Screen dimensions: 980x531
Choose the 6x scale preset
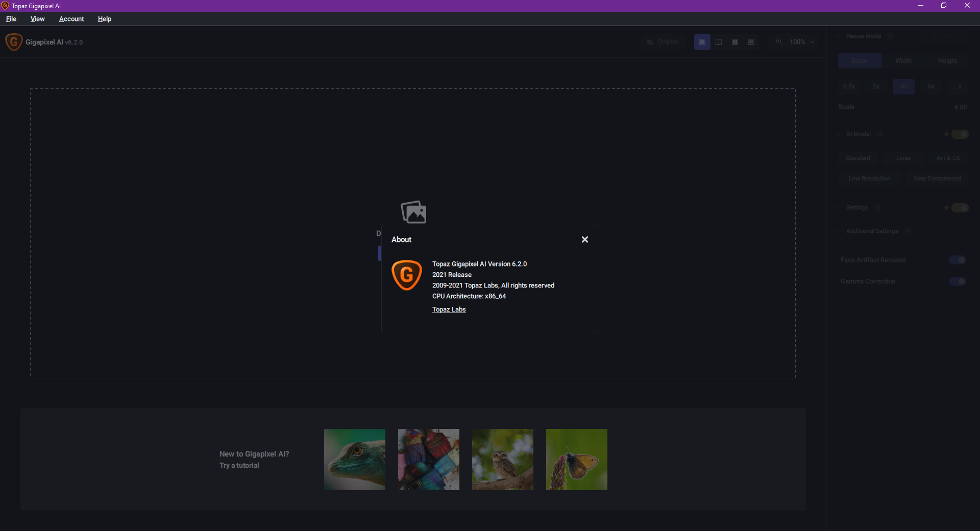tap(931, 87)
